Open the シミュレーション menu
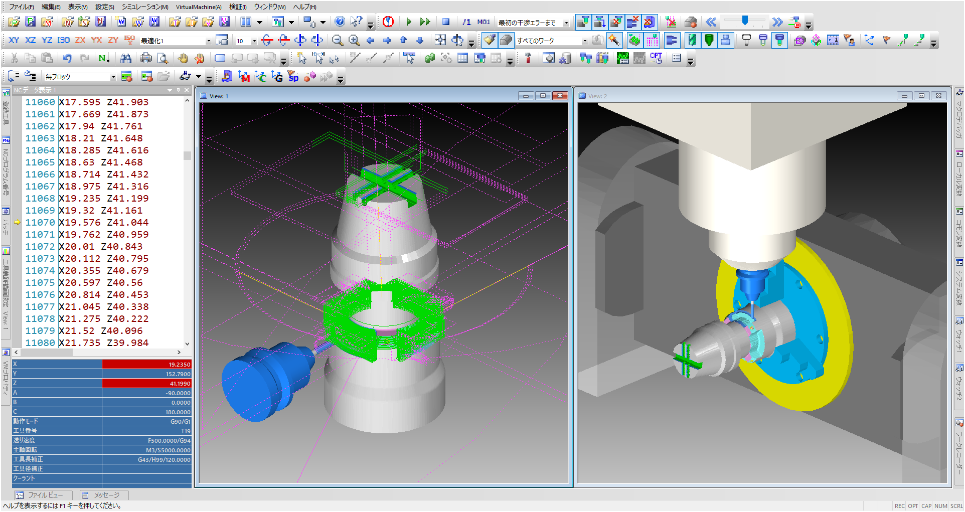 (x=145, y=7)
